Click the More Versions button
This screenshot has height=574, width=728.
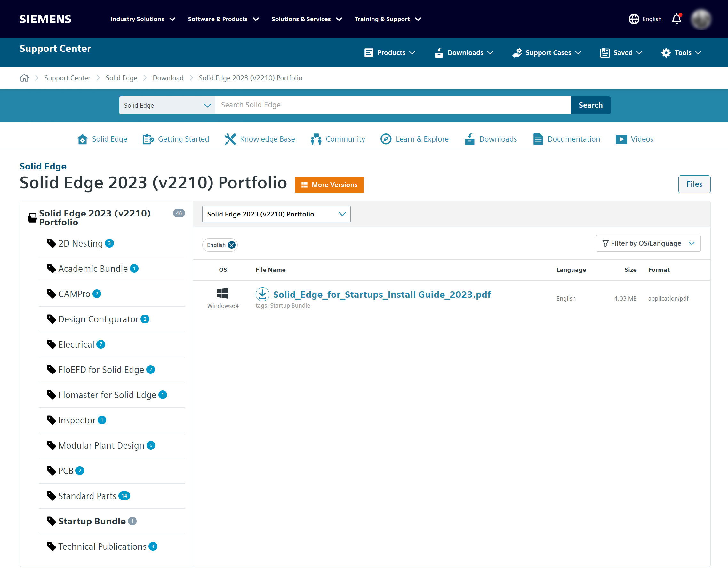[329, 185]
